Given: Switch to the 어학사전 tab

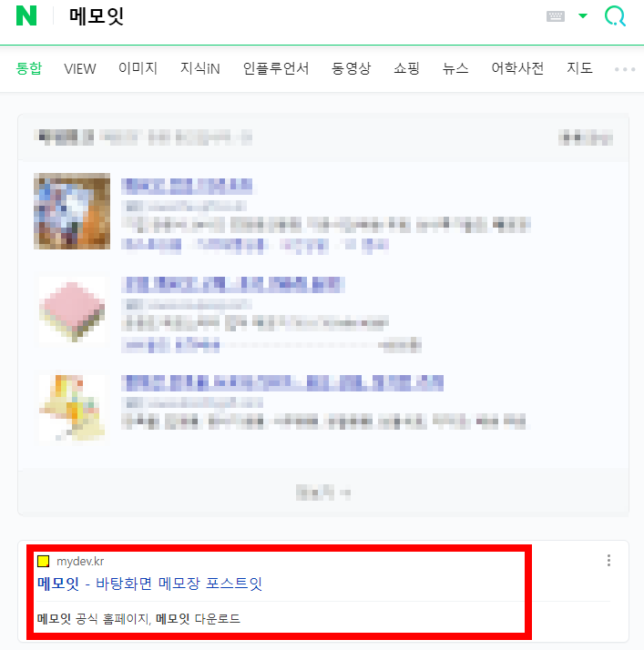Looking at the screenshot, I should 517,68.
